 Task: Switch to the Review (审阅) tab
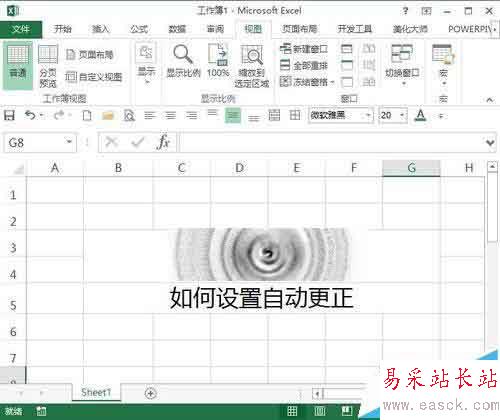pyautogui.click(x=215, y=29)
